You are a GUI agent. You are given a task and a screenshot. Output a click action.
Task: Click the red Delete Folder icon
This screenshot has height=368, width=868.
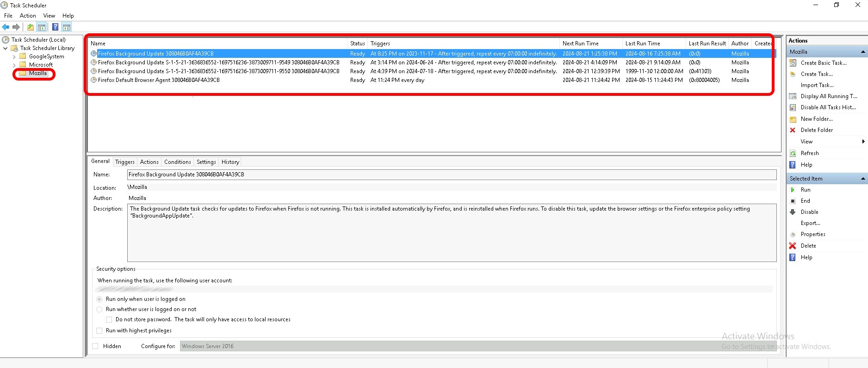pyautogui.click(x=793, y=130)
